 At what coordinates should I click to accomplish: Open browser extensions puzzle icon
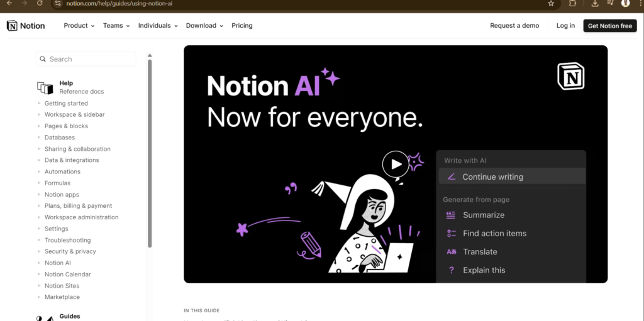pos(572,3)
